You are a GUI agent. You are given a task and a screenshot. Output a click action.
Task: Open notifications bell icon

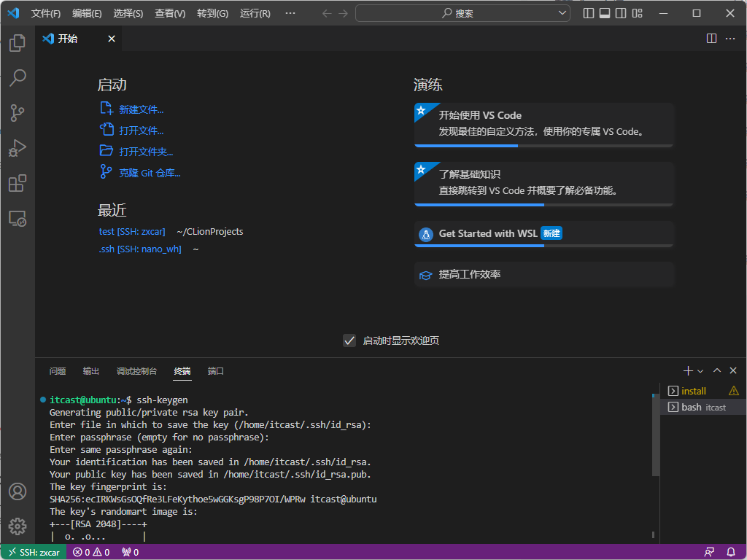click(731, 553)
